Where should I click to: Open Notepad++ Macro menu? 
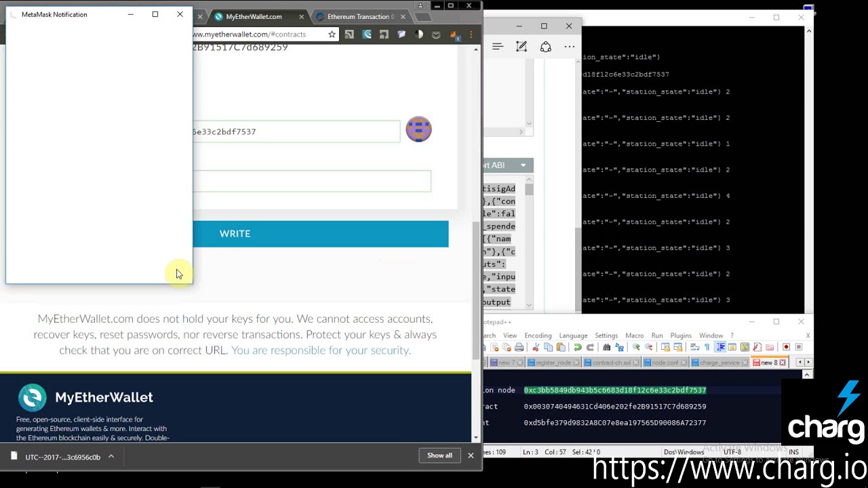(635, 335)
